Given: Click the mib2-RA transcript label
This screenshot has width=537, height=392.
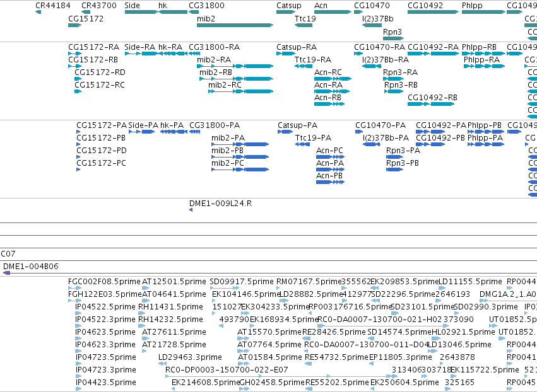Looking at the screenshot, I should point(214,59).
